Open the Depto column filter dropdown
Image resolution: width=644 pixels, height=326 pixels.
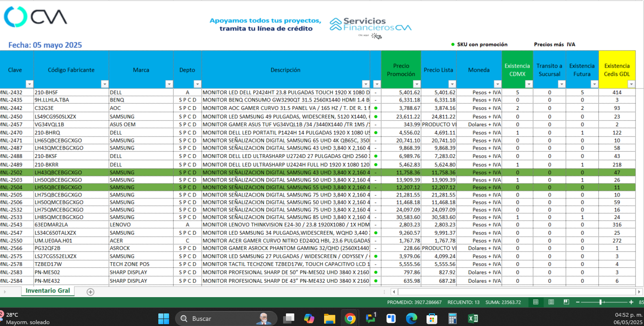197,84
